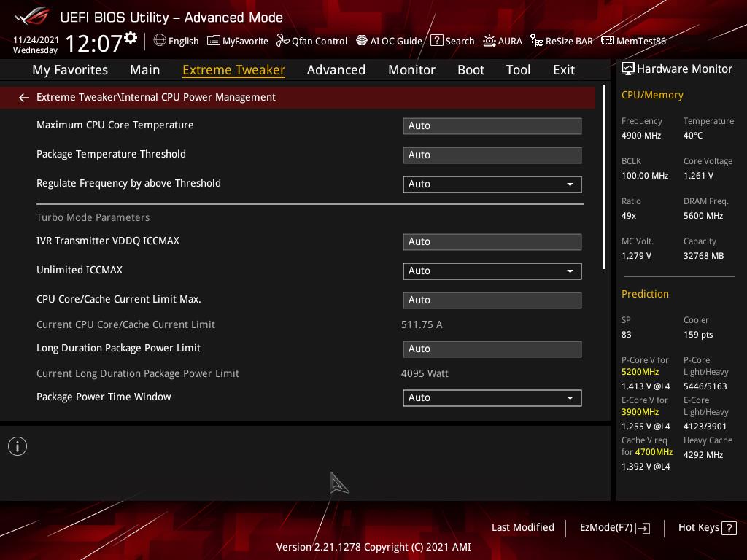The image size is (747, 560).
Task: Expand Package Power Time Window dropdown
Action: pyautogui.click(x=492, y=398)
